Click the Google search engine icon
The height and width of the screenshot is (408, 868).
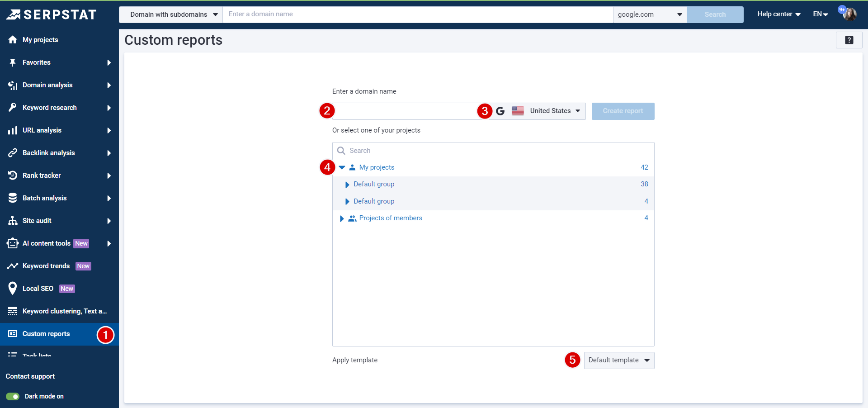(x=500, y=111)
